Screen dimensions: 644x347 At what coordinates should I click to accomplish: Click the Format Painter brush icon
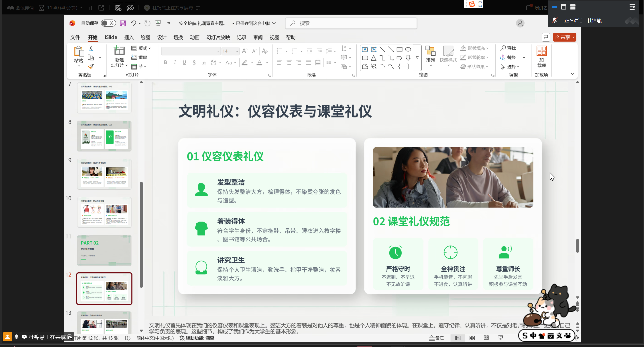pos(91,67)
